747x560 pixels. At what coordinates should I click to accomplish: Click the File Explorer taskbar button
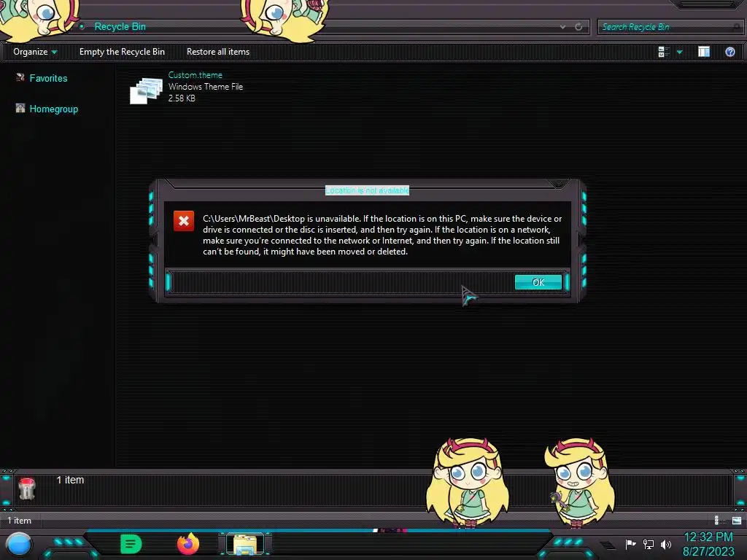tap(245, 544)
